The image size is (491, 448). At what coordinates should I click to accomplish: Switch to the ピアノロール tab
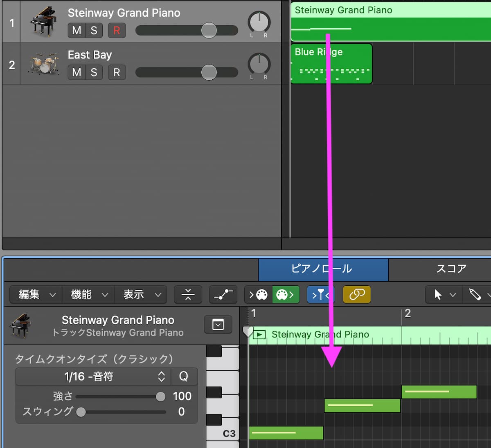pyautogui.click(x=323, y=269)
